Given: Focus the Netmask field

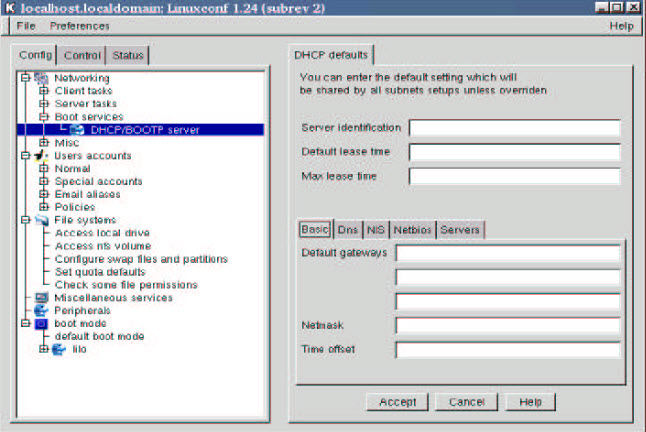Looking at the screenshot, I should click(x=508, y=326).
